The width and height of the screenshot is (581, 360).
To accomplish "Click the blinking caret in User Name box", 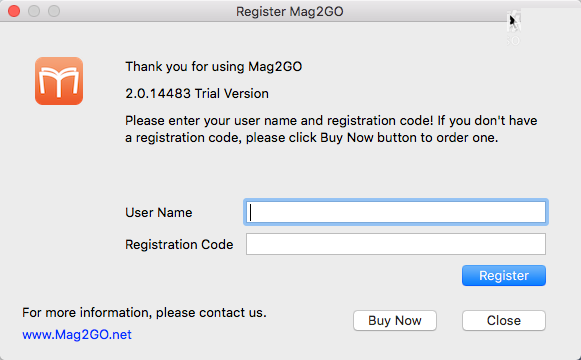I will [x=251, y=212].
